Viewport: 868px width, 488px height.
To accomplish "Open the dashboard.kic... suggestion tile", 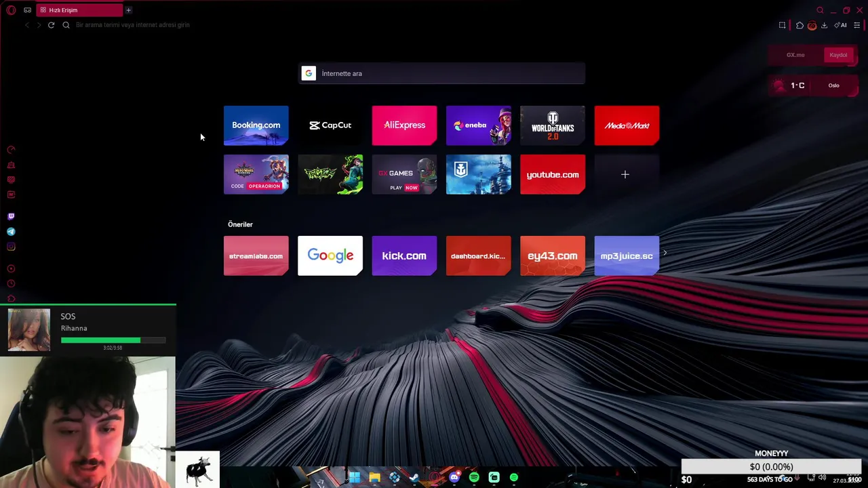I will (x=479, y=256).
